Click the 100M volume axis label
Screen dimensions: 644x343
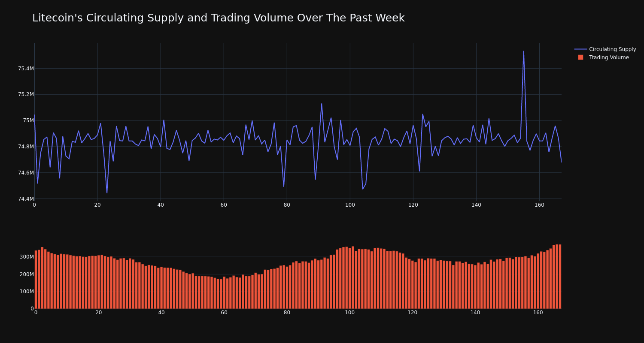[26, 292]
